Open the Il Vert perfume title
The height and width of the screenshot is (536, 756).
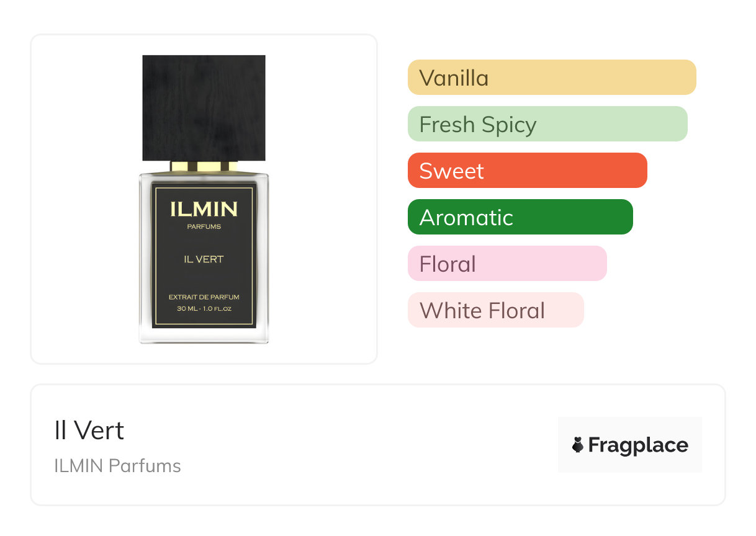tap(89, 431)
